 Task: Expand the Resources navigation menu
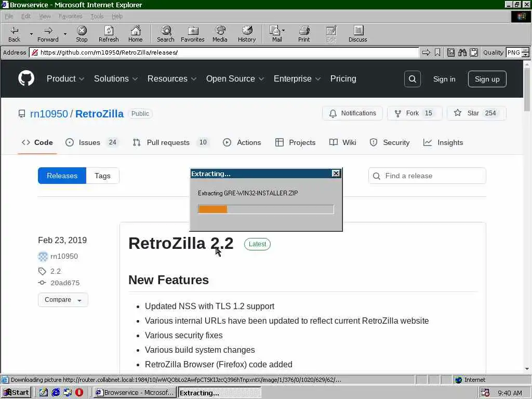(171, 79)
